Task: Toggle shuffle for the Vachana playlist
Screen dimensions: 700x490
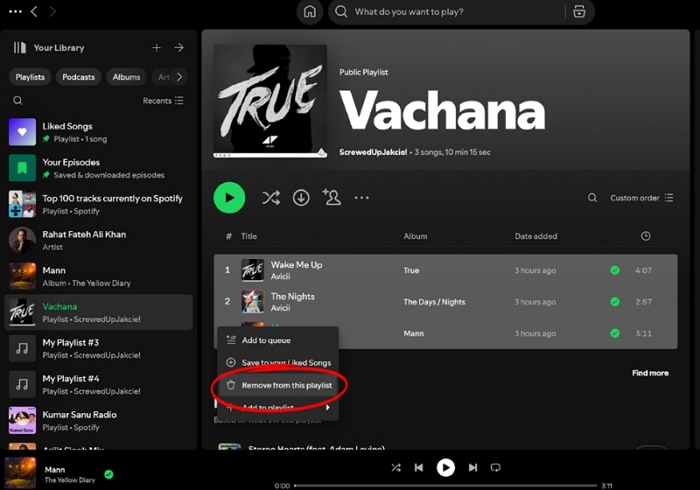Action: [x=271, y=198]
